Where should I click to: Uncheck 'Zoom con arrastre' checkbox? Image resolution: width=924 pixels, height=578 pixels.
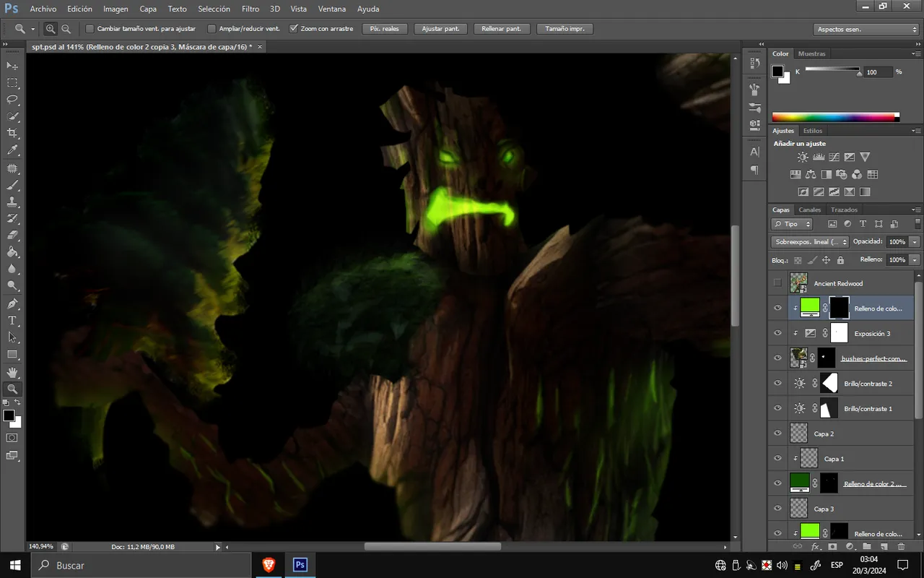click(294, 29)
